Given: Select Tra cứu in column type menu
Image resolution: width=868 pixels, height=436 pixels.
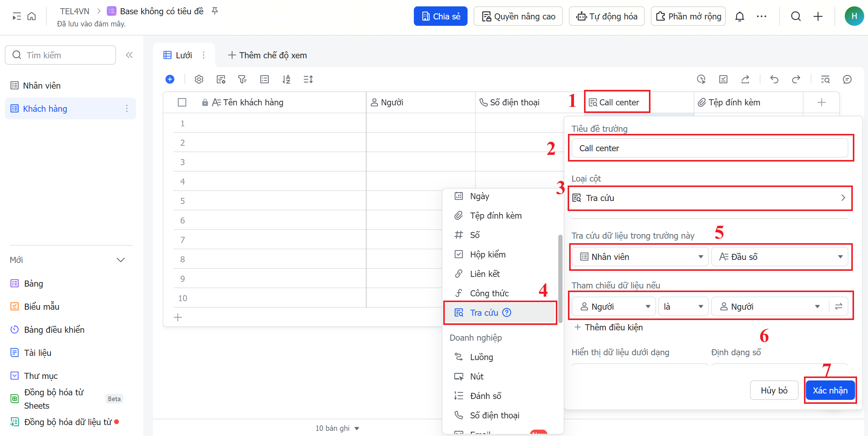Looking at the screenshot, I should point(484,313).
